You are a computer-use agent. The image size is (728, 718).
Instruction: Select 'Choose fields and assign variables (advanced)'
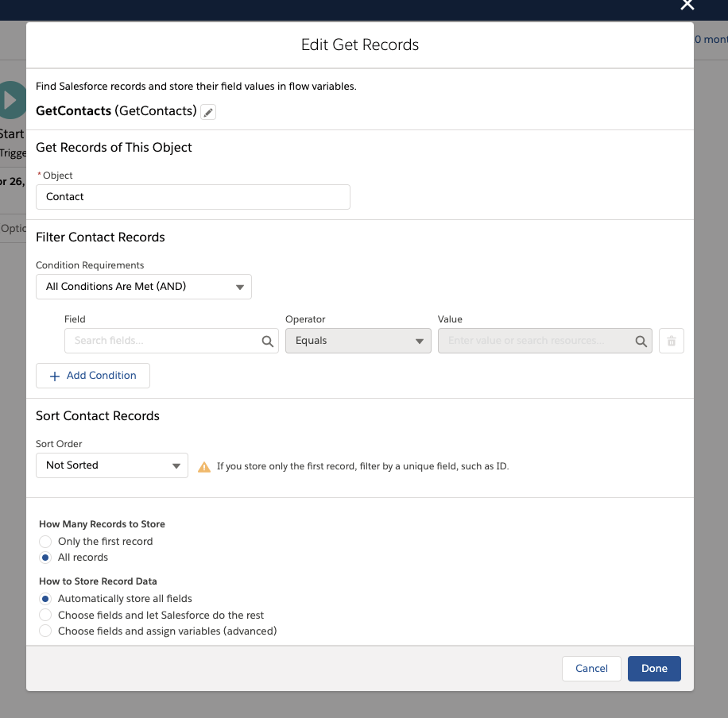(x=45, y=631)
